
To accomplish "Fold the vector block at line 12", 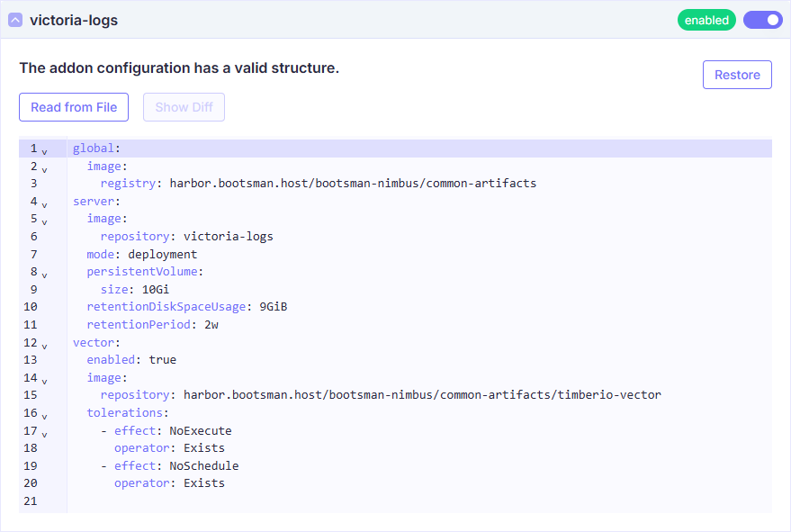I will 44,345.
